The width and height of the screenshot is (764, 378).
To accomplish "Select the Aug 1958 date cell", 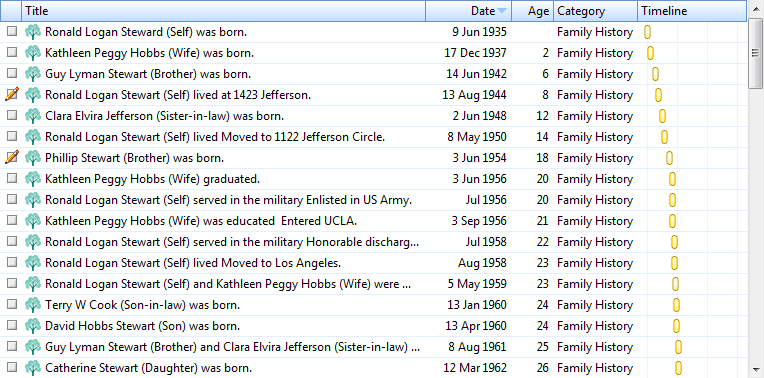I will pyautogui.click(x=482, y=263).
